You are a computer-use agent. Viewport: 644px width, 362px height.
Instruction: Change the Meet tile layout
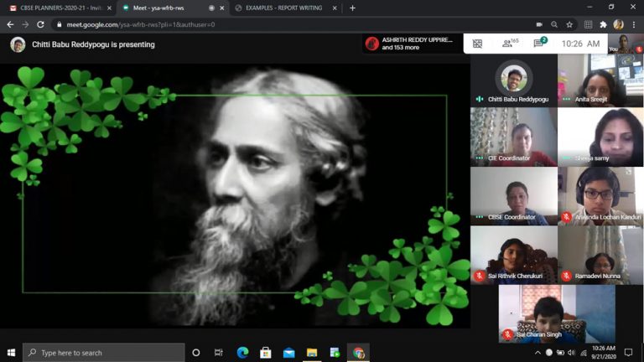tap(477, 44)
